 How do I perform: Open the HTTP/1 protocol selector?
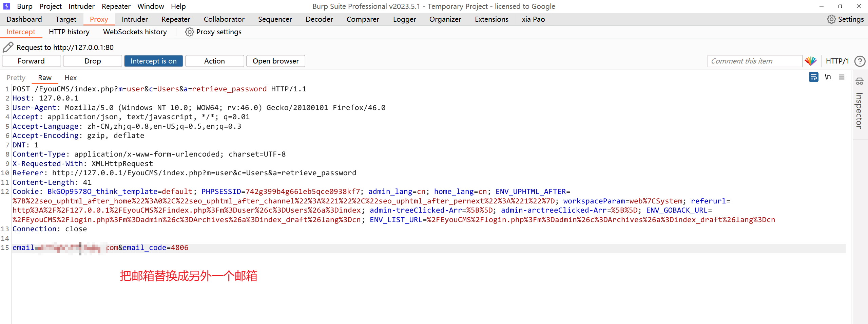837,61
